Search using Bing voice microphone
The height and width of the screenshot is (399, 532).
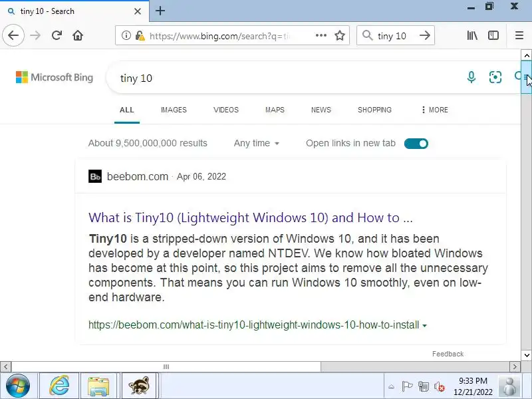click(471, 77)
